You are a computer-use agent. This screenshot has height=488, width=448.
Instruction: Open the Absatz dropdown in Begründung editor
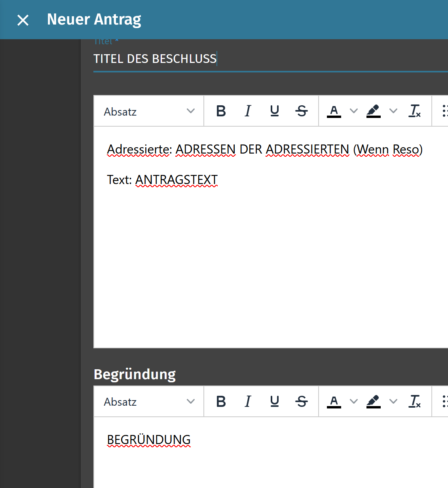pos(149,402)
